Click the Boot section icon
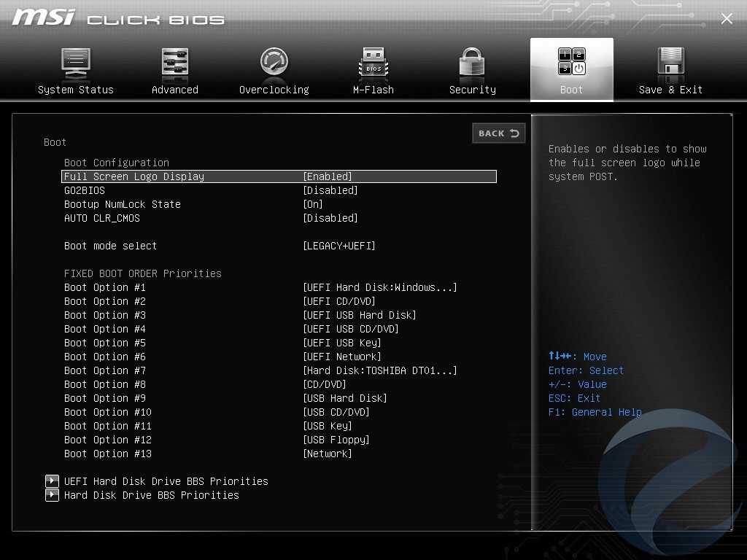Screen dimensions: 747x560 (571, 63)
